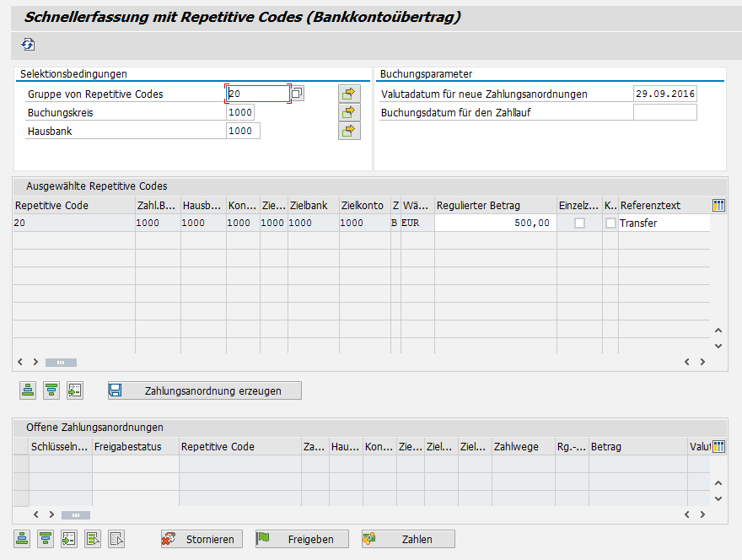Open column layout settings of Repetitive Codes table
The image size is (742, 560).
(718, 206)
